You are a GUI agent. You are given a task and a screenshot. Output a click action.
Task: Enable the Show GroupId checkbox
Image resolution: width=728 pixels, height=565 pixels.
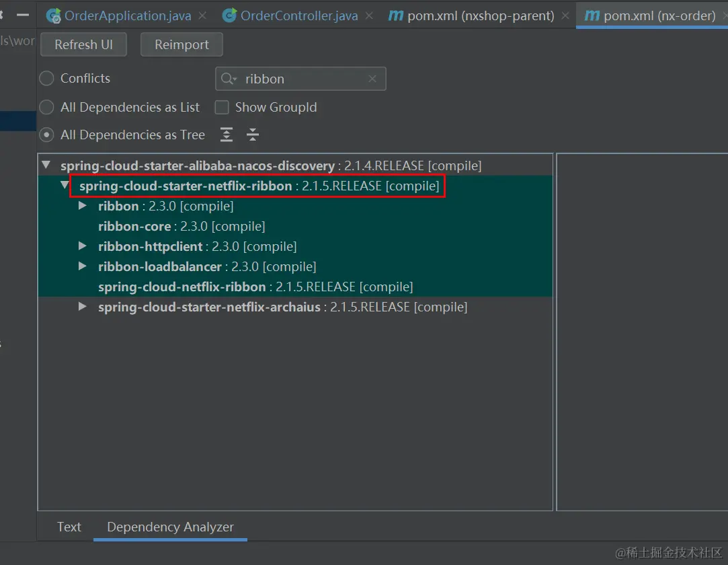221,108
